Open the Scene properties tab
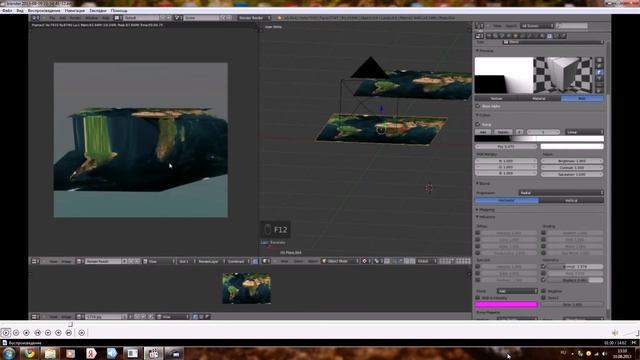This screenshot has height=360, width=640. [502, 36]
